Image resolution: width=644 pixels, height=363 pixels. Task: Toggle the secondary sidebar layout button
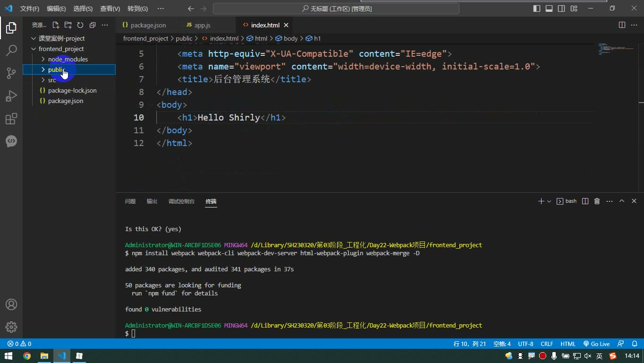click(x=561, y=9)
